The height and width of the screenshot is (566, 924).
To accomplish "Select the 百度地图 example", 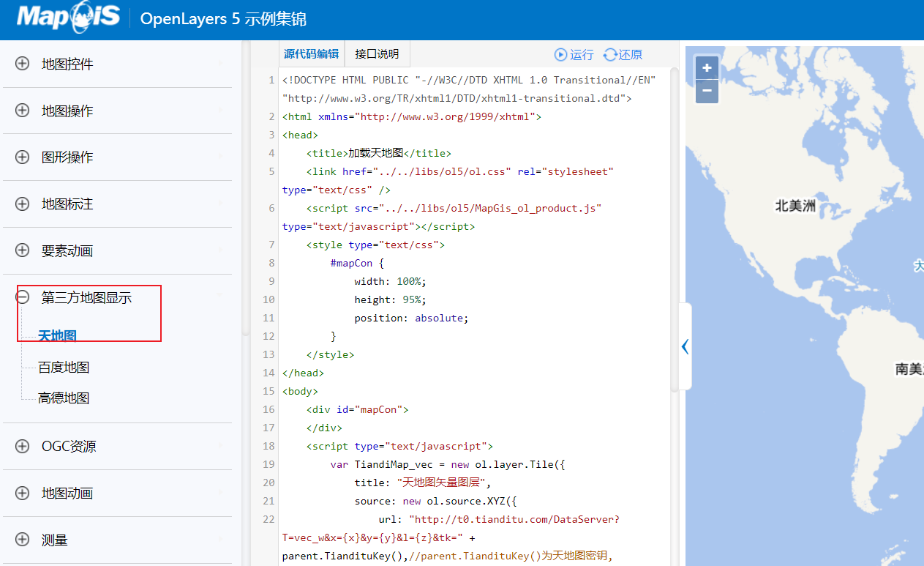I will [x=64, y=367].
